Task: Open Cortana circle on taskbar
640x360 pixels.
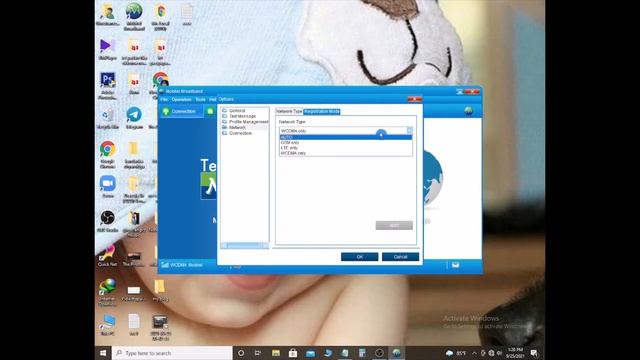Action: 241,353
